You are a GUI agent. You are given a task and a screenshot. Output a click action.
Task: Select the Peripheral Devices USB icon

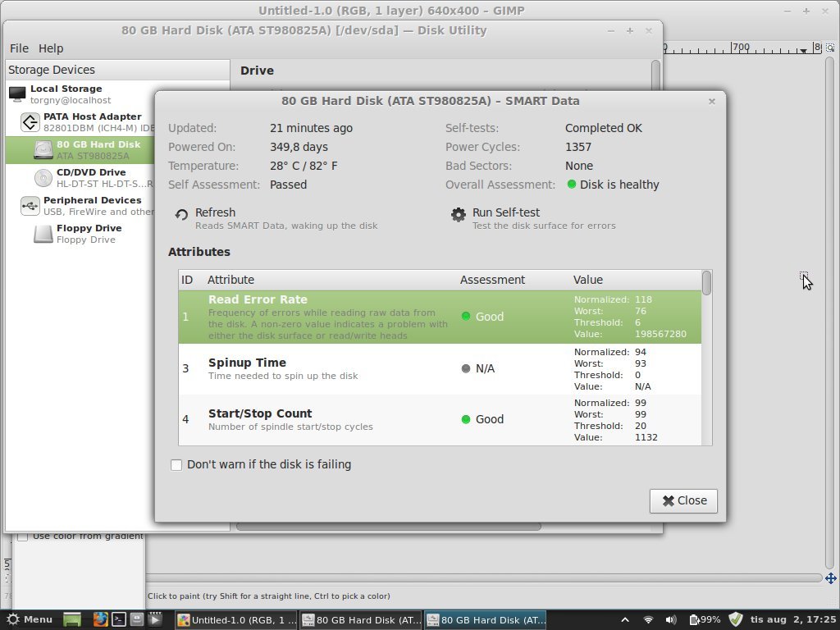coord(30,206)
